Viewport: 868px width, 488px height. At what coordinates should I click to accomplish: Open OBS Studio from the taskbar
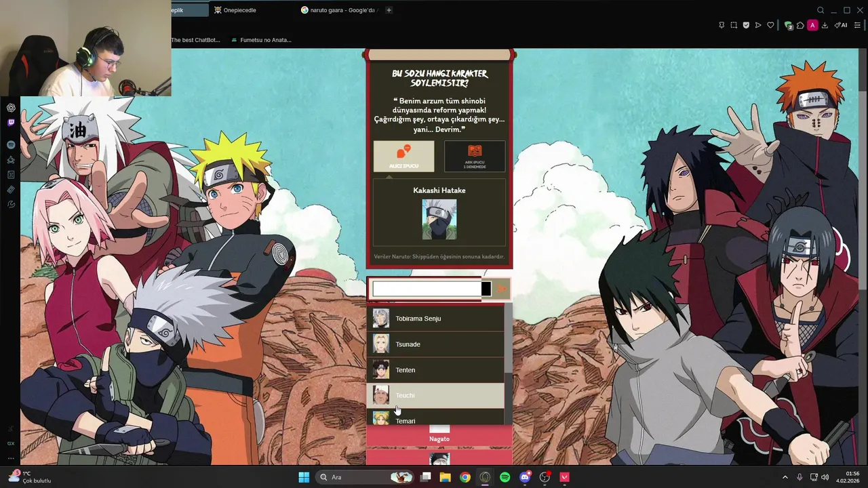click(x=545, y=477)
